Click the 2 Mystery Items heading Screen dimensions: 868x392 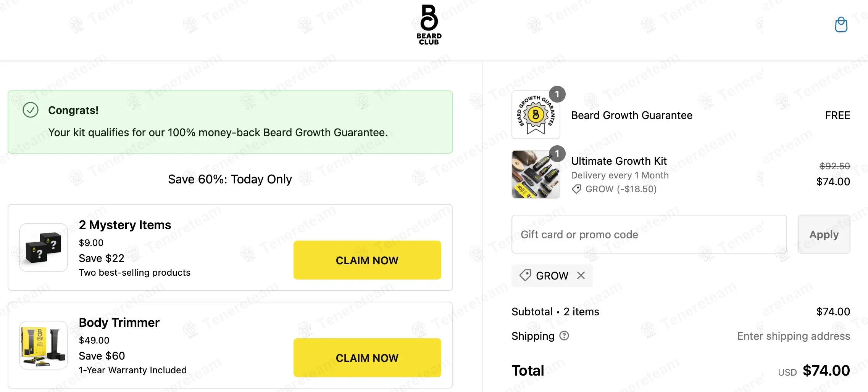tap(125, 225)
